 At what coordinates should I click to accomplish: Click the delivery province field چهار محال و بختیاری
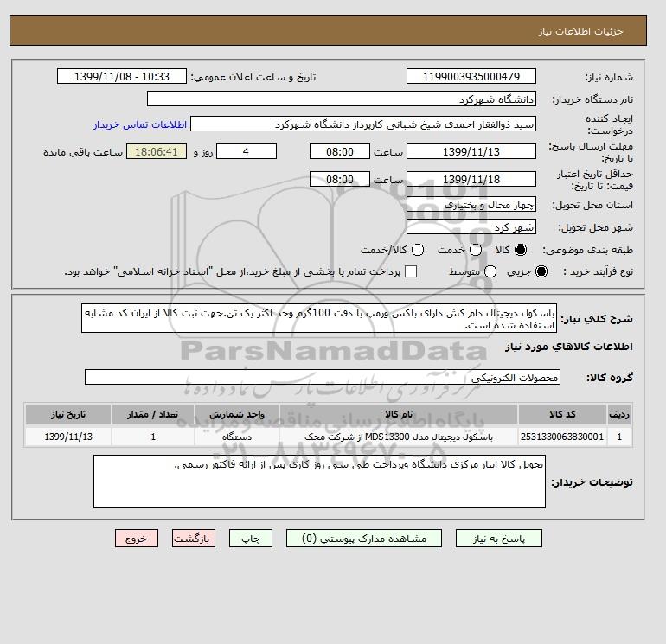click(471, 205)
